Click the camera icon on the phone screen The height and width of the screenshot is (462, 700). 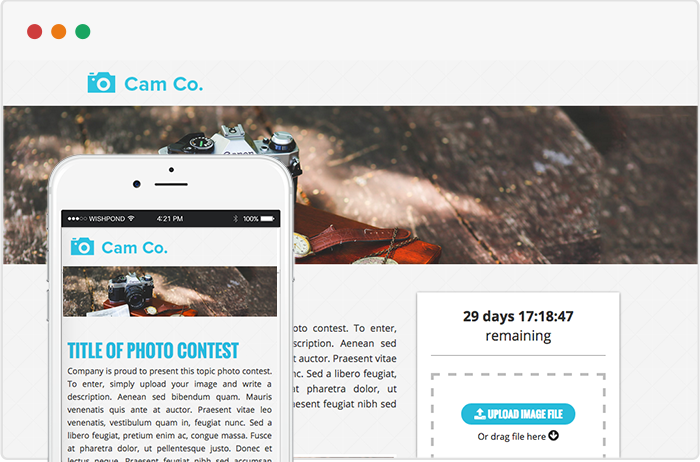(x=83, y=246)
